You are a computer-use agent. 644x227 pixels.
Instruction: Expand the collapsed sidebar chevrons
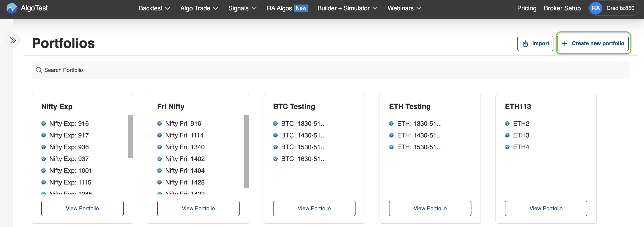click(13, 40)
